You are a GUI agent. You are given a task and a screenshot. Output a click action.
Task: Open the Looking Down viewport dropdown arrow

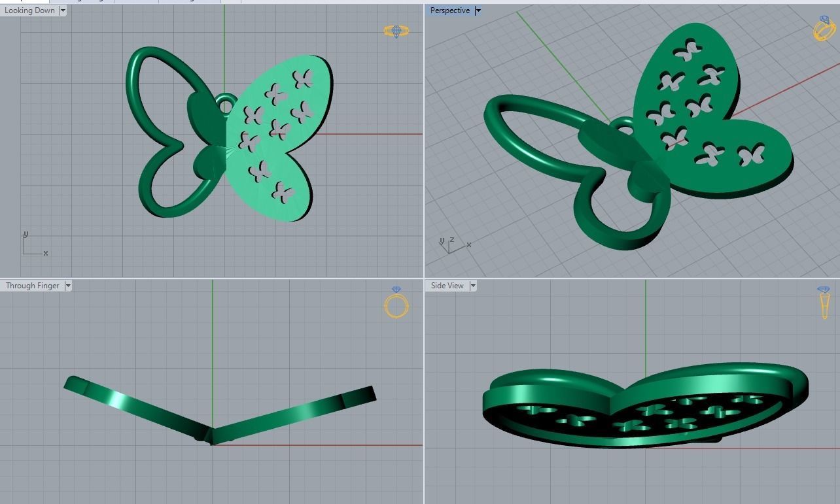point(63,10)
